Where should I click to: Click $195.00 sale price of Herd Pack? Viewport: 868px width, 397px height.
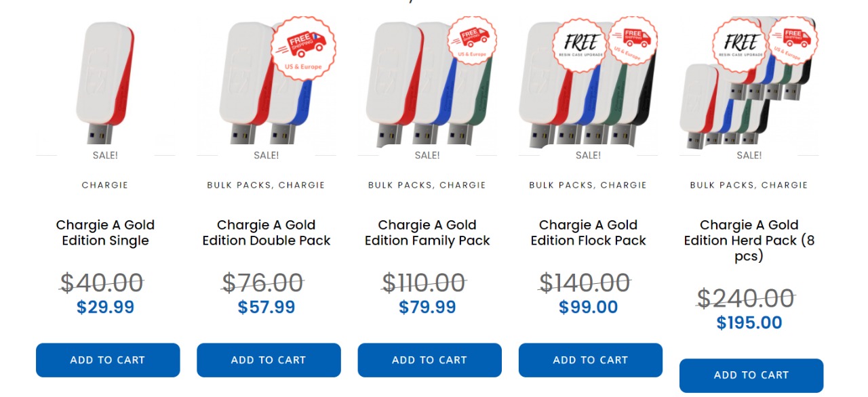[x=749, y=322]
